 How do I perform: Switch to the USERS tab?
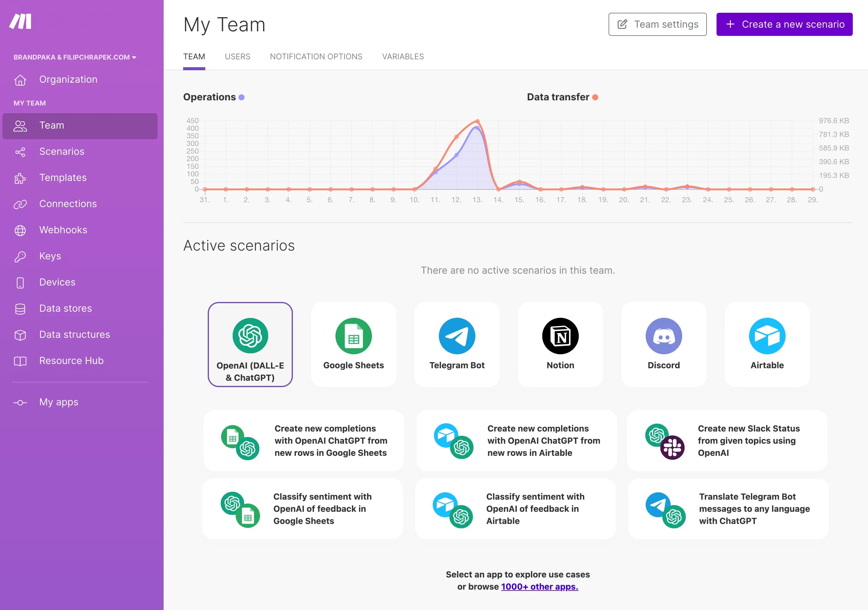pyautogui.click(x=237, y=57)
